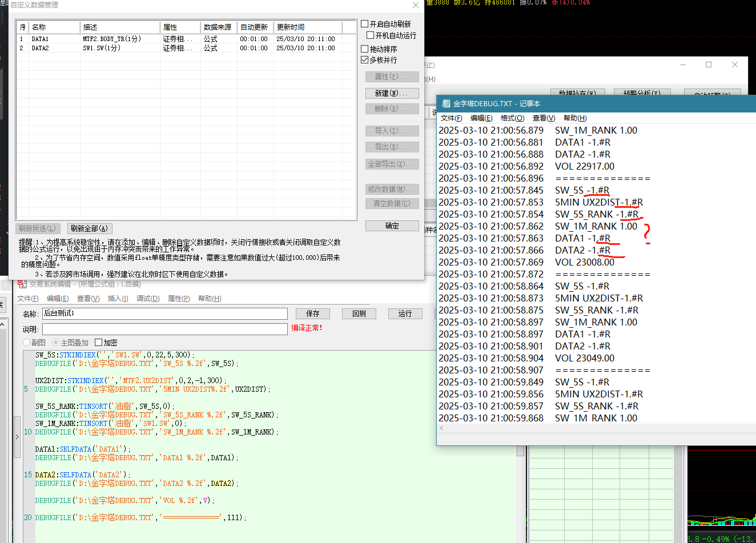Expand the left side panel arrow beside code
This screenshot has width=756, height=543.
tap(17, 437)
